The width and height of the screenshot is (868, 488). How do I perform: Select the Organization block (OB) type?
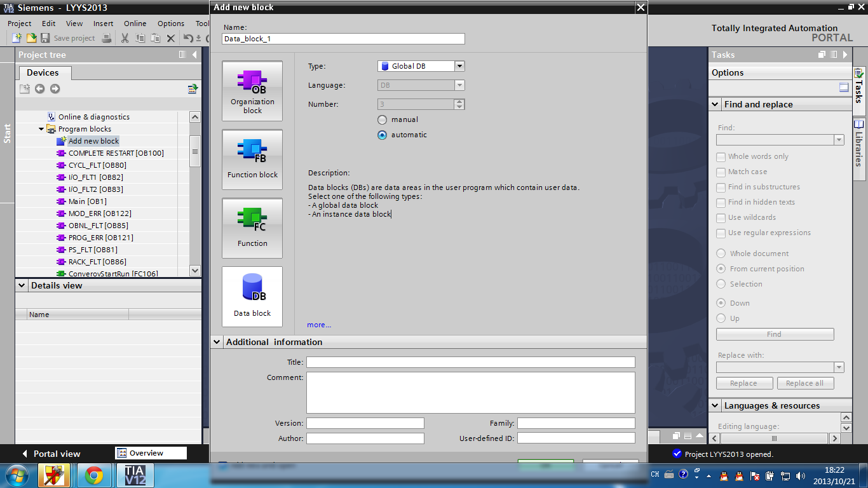(252, 91)
